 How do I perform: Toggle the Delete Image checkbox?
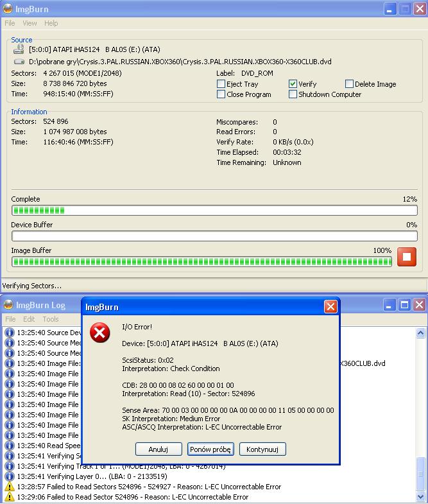(x=350, y=84)
